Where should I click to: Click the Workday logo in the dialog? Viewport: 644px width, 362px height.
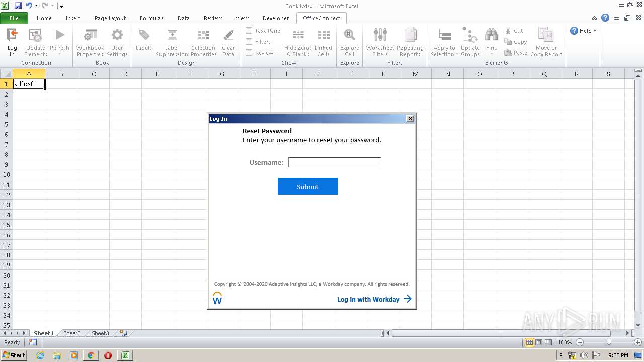click(x=217, y=298)
